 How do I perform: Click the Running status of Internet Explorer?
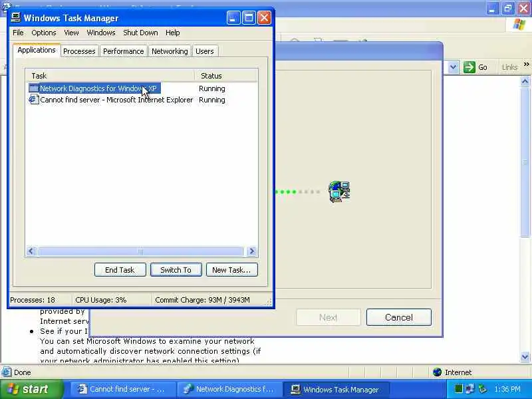[x=212, y=100]
